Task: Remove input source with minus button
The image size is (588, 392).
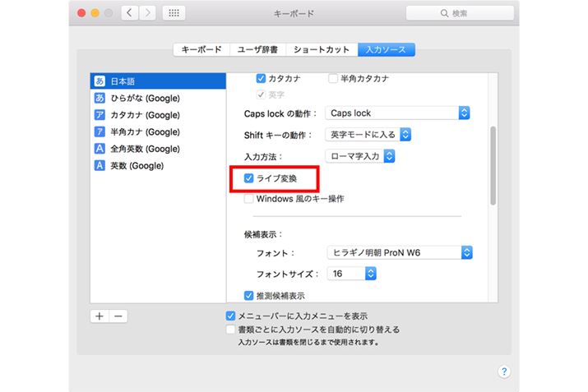Action: click(118, 316)
